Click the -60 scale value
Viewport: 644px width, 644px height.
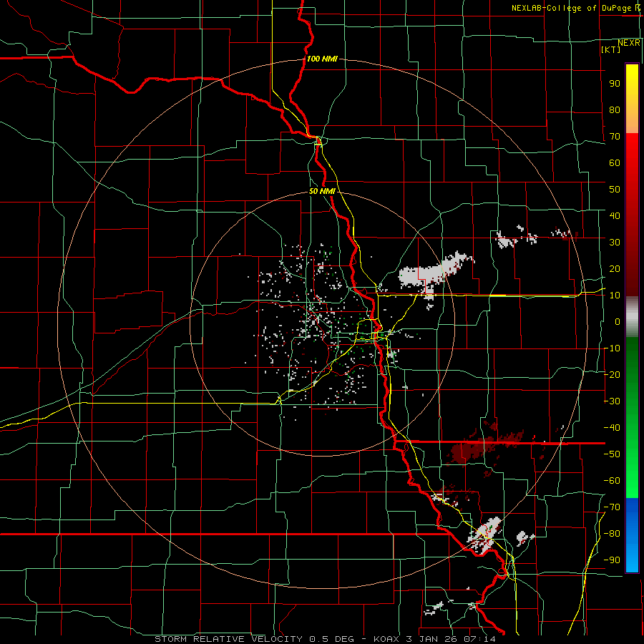pos(613,481)
